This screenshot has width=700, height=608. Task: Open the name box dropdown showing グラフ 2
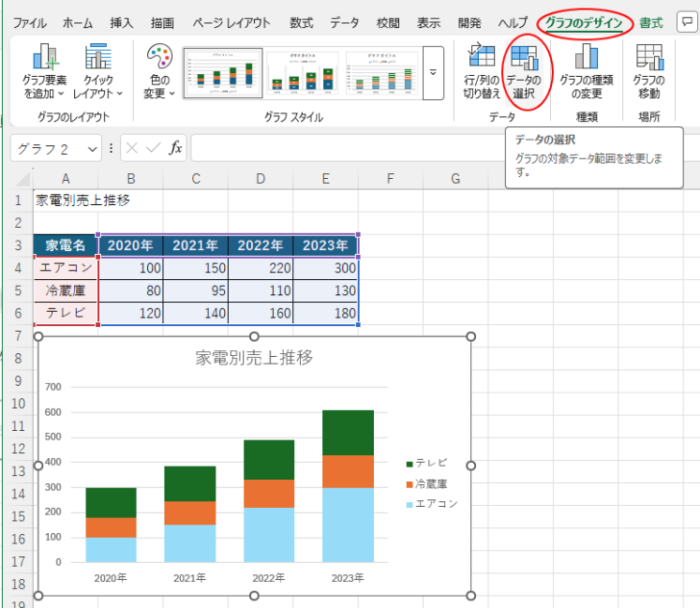[92, 148]
